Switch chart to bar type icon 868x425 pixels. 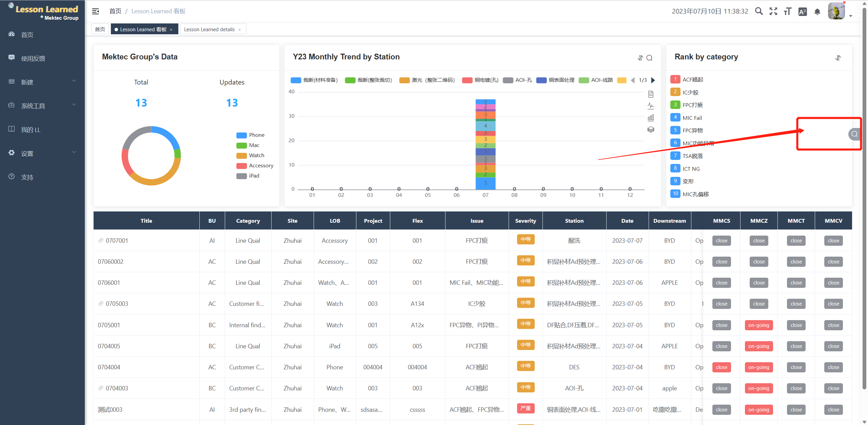point(651,118)
